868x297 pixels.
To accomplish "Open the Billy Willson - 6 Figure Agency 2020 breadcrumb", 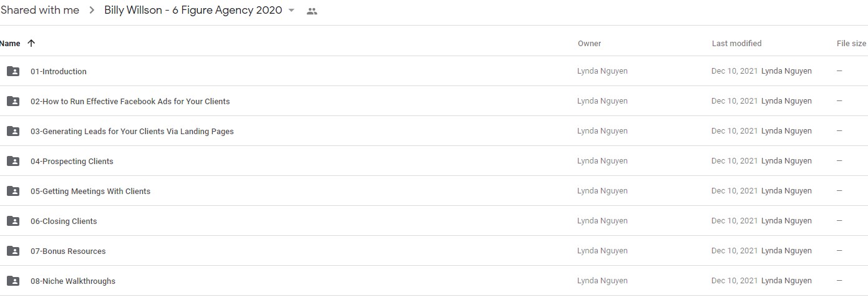I will point(193,10).
